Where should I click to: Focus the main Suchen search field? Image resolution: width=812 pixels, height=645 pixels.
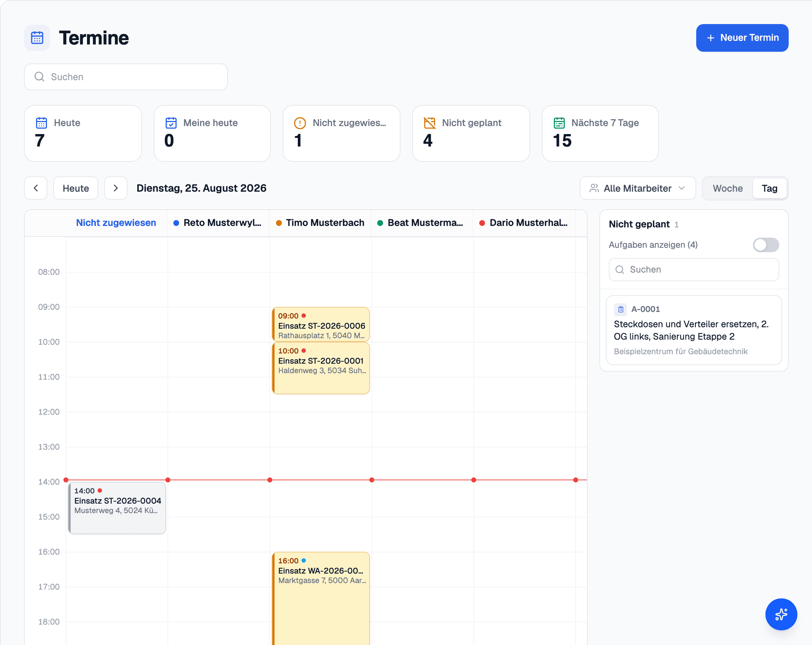(126, 77)
